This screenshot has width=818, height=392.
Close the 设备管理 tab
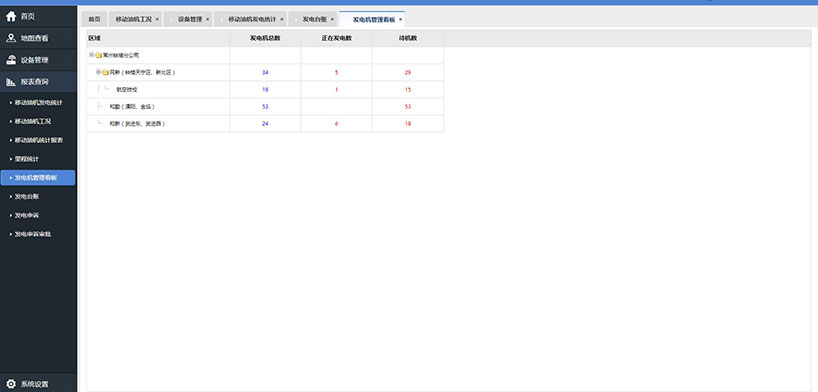(207, 19)
